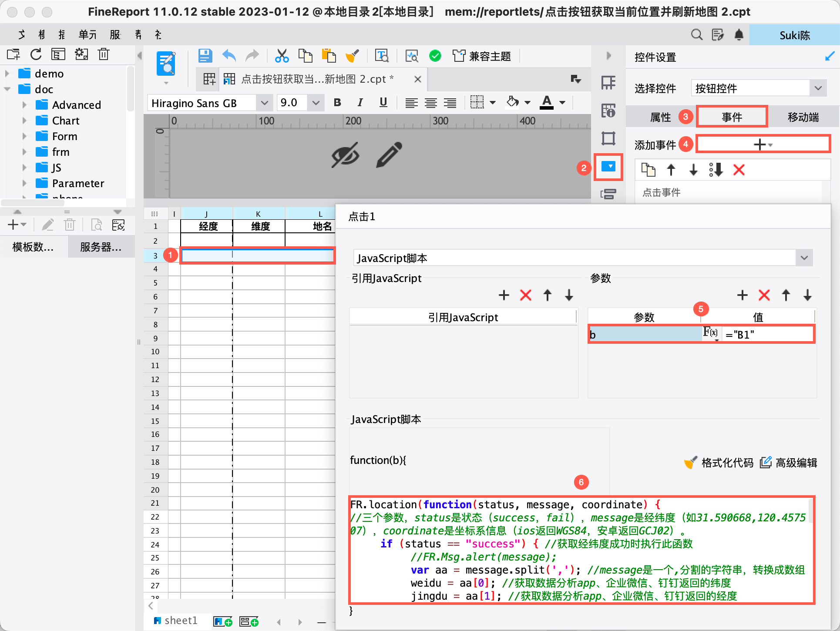840x631 pixels.
Task: Open the search magnifier icon
Action: (x=696, y=35)
